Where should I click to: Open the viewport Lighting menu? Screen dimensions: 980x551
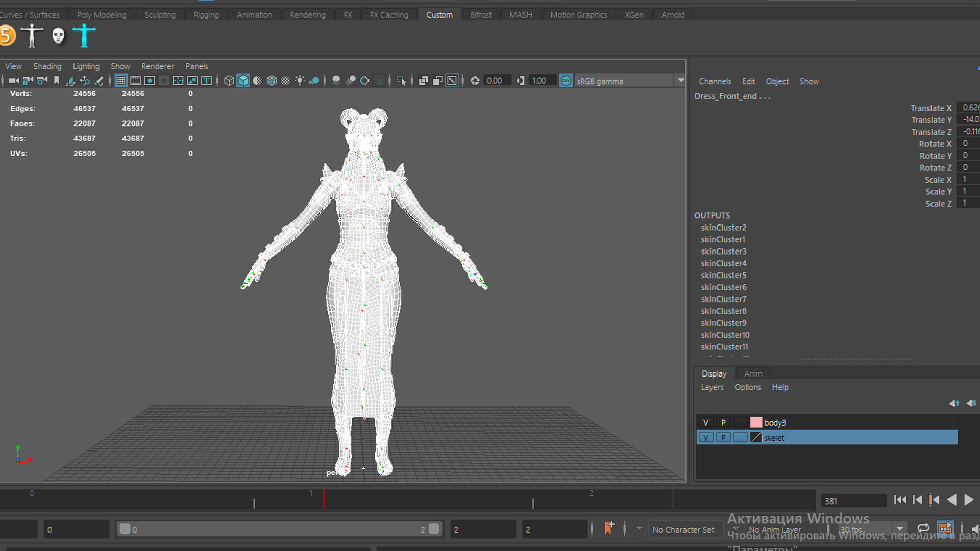[x=86, y=66]
